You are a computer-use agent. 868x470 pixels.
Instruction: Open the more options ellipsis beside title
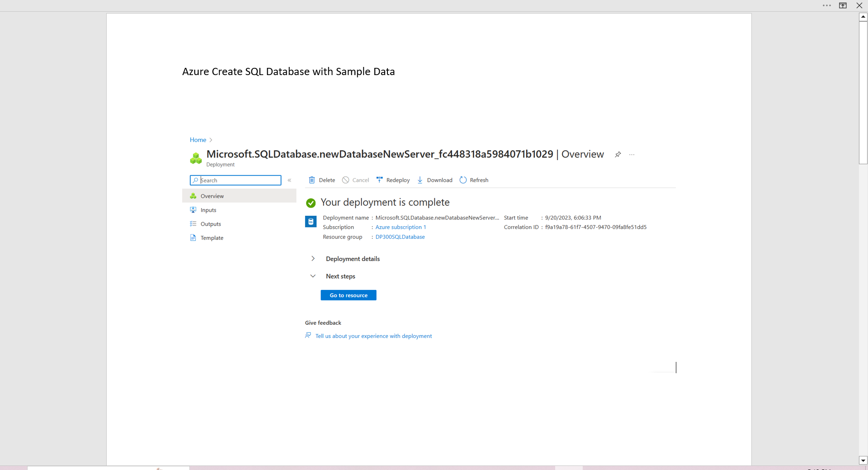click(x=632, y=155)
